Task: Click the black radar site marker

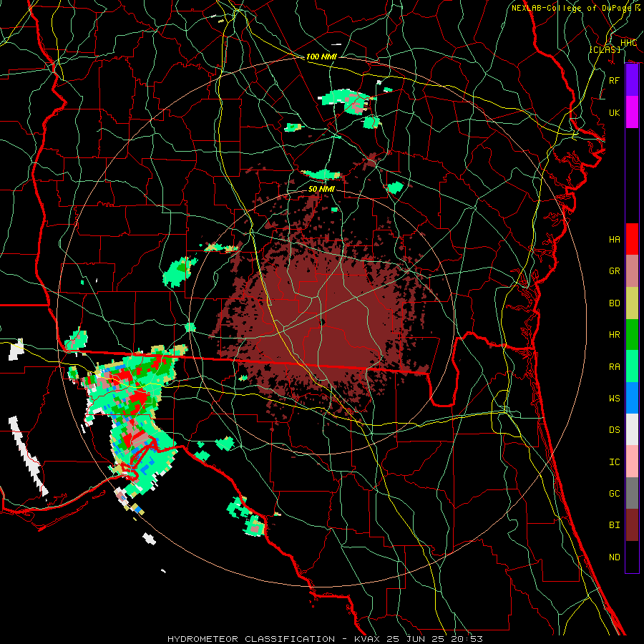Action: (x=323, y=323)
